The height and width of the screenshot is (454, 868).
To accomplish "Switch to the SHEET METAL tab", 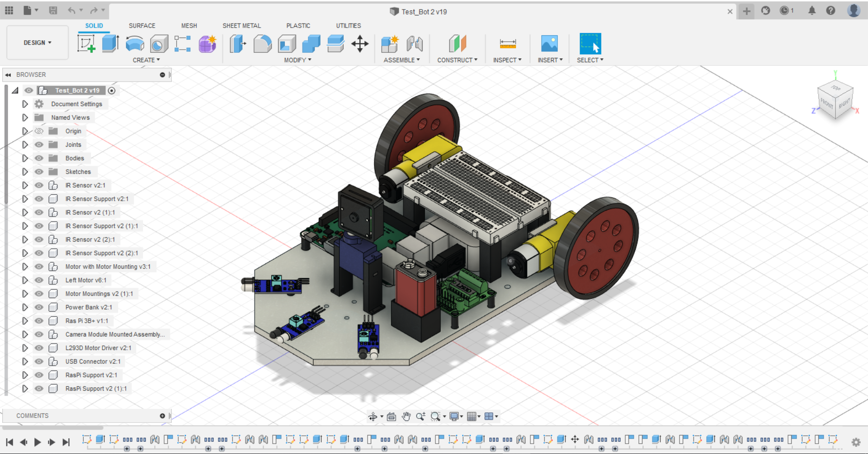I will coord(241,26).
